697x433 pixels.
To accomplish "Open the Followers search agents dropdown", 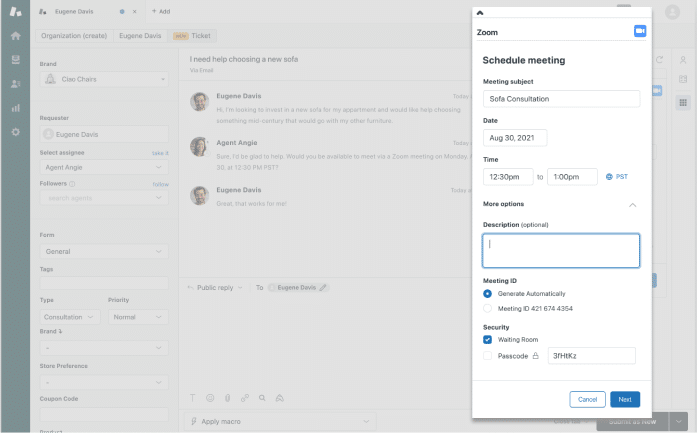I will pos(104,198).
